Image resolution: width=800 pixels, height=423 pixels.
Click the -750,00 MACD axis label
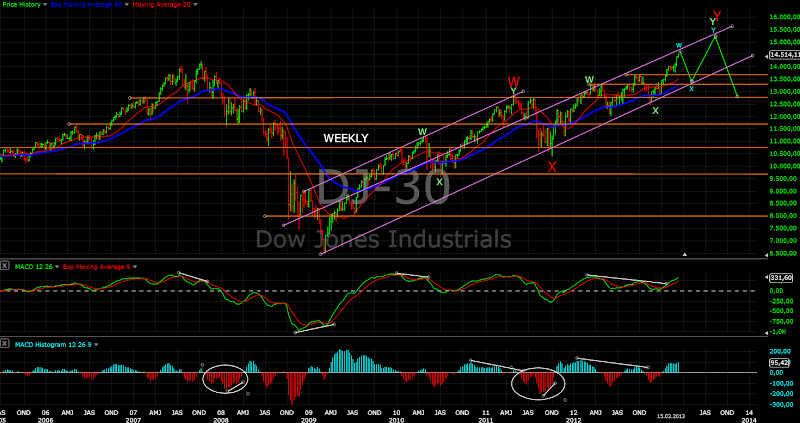pos(780,321)
